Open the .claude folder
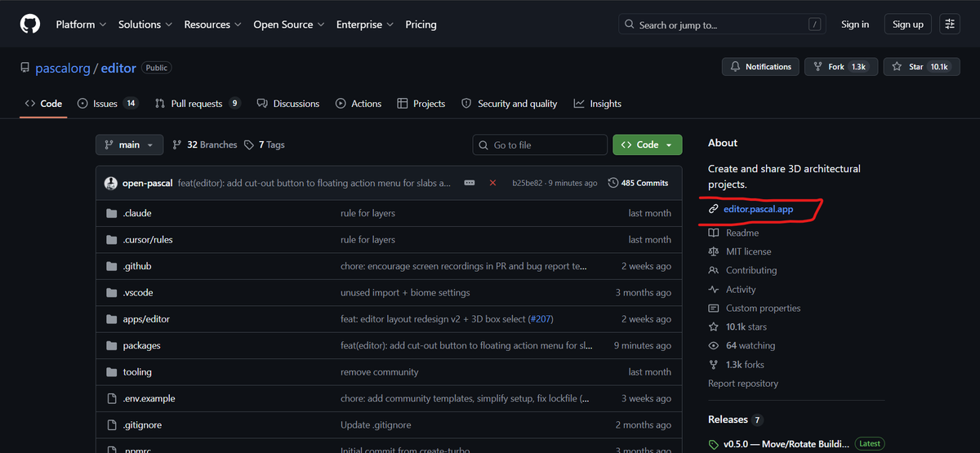Viewport: 980px width, 453px height. pos(137,213)
